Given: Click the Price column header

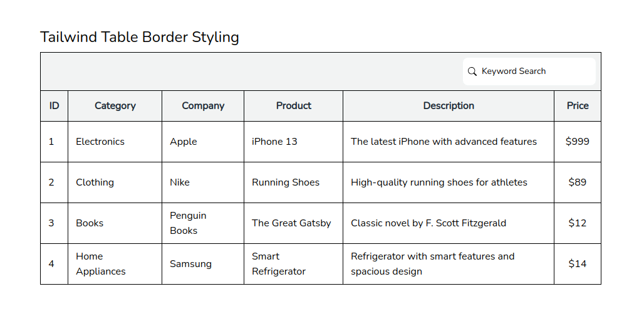Looking at the screenshot, I should pos(578,106).
